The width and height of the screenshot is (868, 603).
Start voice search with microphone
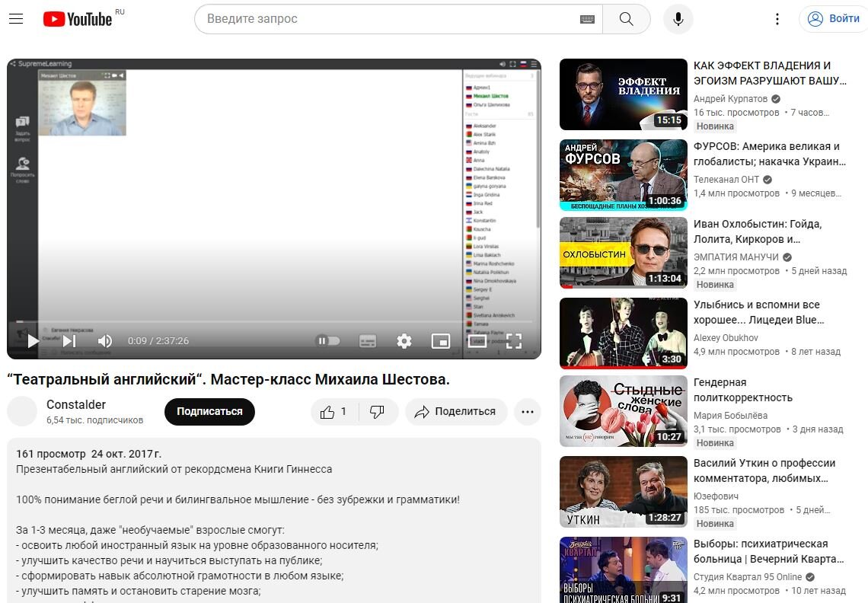(678, 19)
